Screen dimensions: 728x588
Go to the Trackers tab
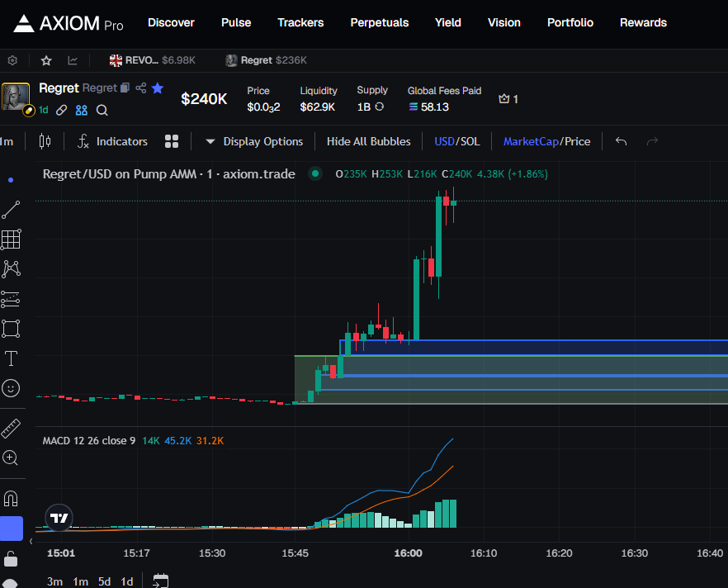300,23
